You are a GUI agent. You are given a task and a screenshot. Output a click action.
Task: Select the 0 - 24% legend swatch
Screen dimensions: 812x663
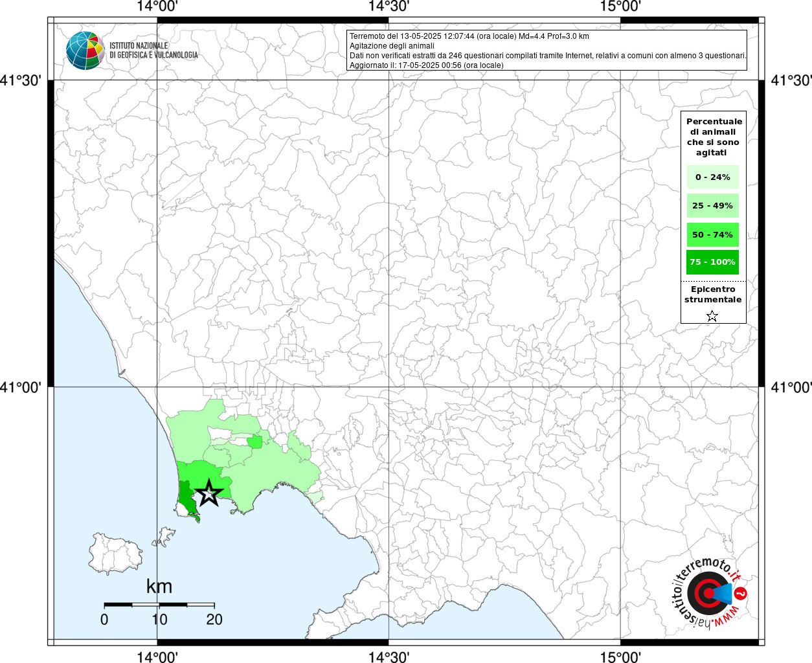tap(712, 177)
